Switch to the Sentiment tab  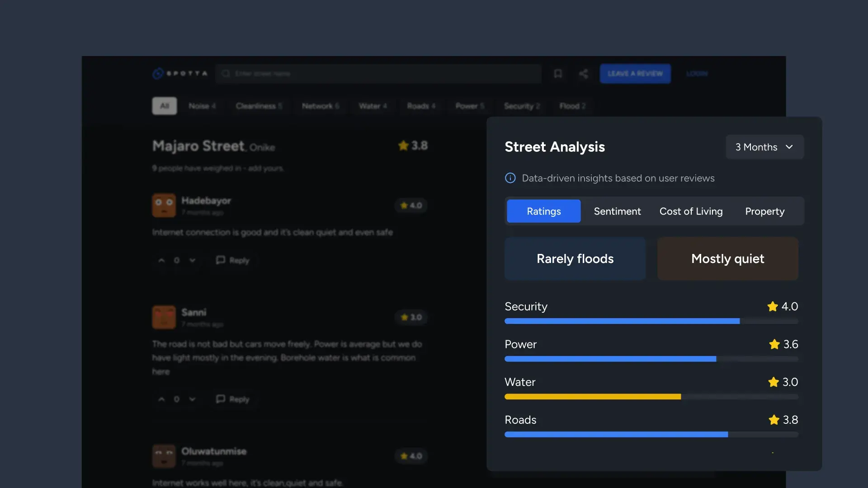point(617,211)
